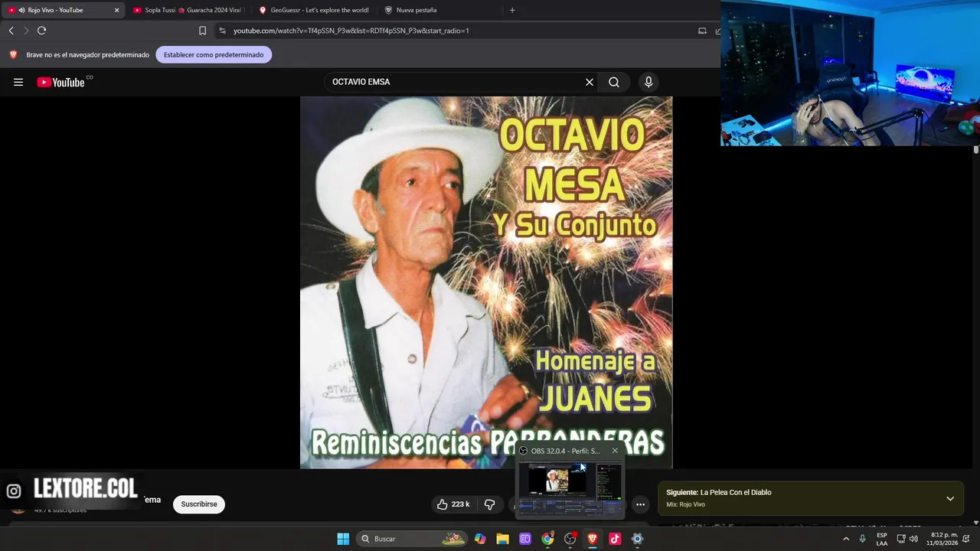Screen dimensions: 980x551
Task: Click the Brave icon in the taskbar
Action: click(x=593, y=539)
